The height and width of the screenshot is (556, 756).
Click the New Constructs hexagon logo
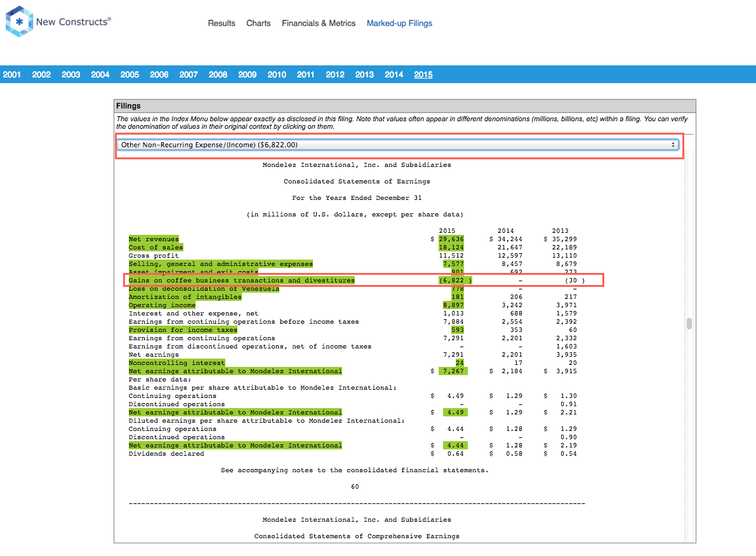point(19,22)
